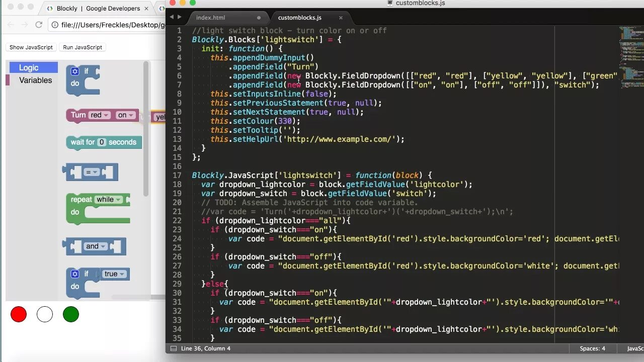Click the 'http://www.example.com/' URL string in code
This screenshot has width=644, height=362.
coord(339,139)
